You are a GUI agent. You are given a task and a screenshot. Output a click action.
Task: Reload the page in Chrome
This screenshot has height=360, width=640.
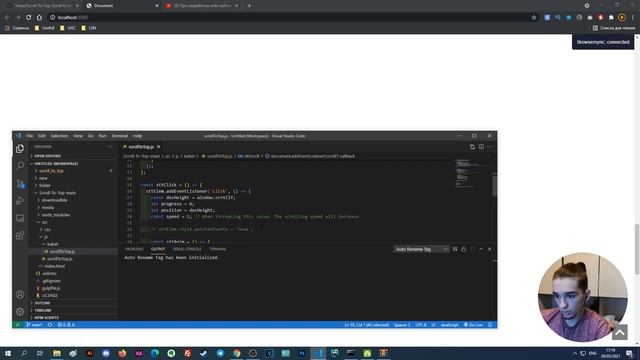point(29,18)
